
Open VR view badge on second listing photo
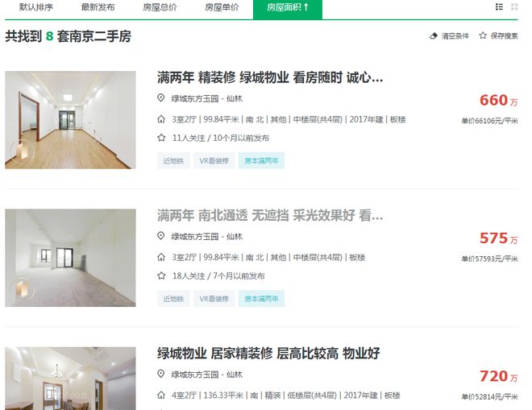point(22,289)
